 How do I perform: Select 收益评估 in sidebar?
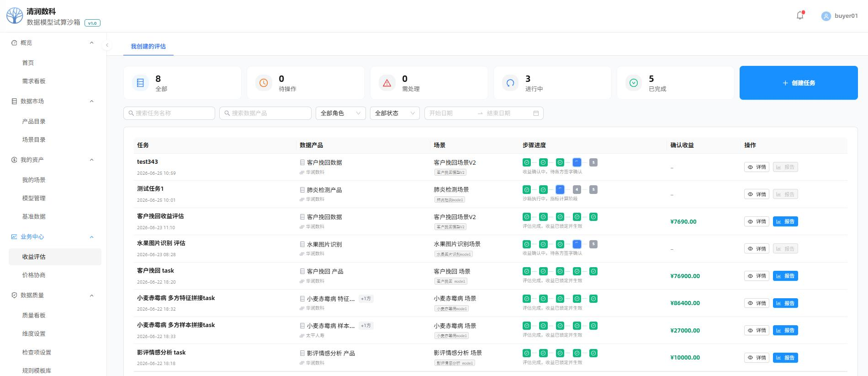(x=55, y=257)
